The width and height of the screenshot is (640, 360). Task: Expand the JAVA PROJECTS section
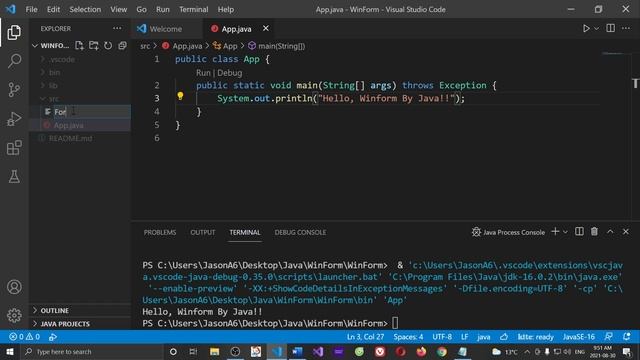point(80,324)
